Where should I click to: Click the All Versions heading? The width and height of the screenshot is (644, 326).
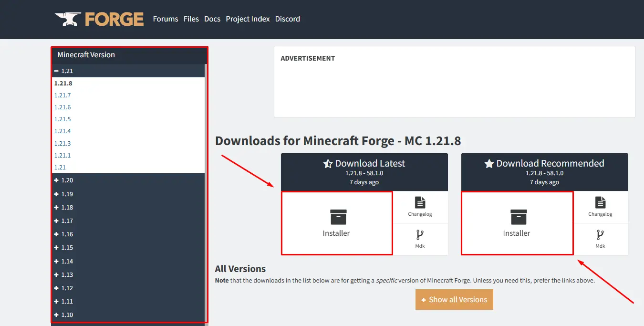[240, 269]
